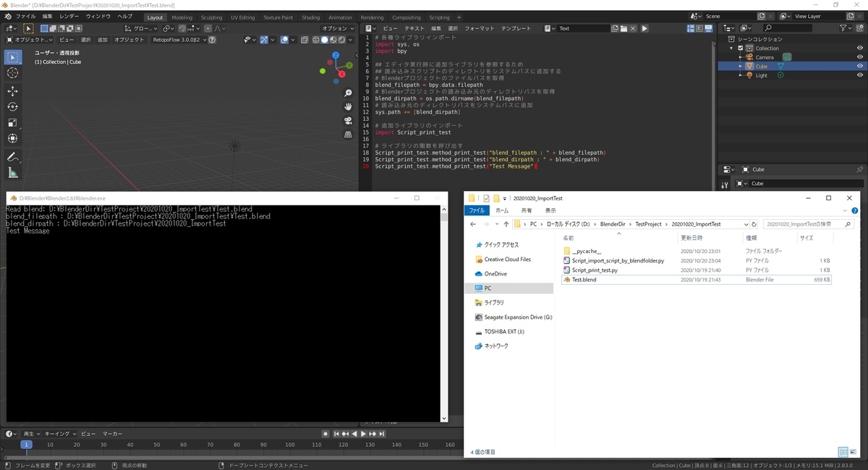Open a text file with the folder icon
868x470 pixels.
pyautogui.click(x=623, y=28)
